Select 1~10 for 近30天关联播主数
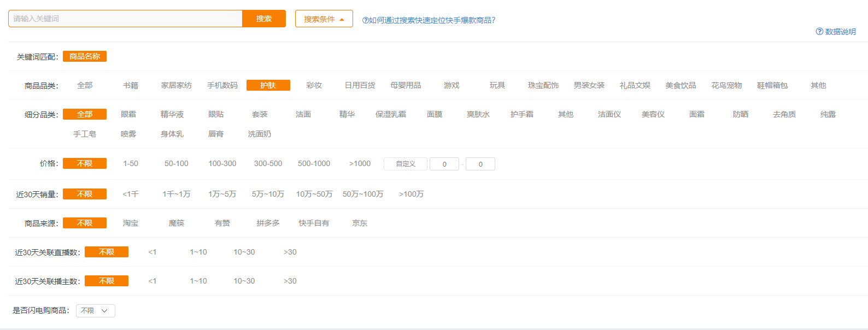The image size is (868, 330). pos(198,281)
